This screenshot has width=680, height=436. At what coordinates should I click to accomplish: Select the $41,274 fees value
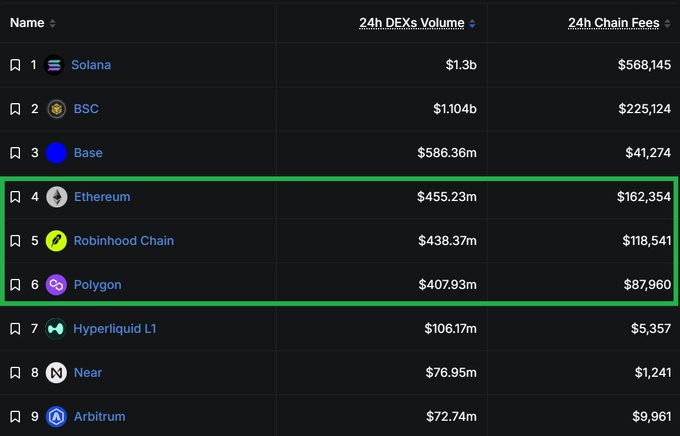coord(648,153)
